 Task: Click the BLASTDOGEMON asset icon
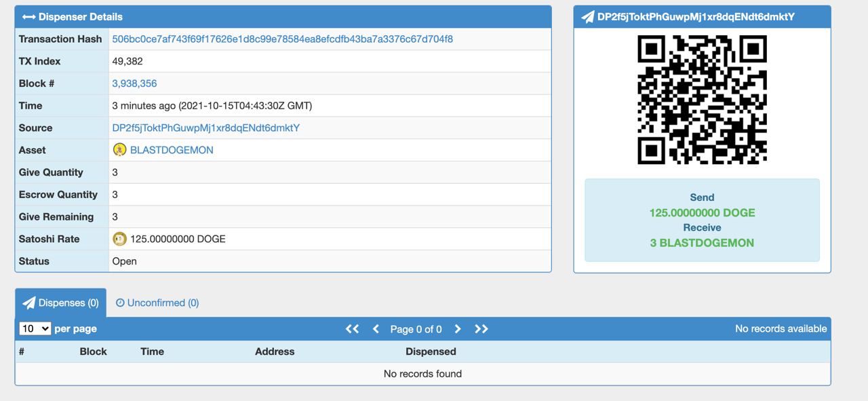point(119,150)
